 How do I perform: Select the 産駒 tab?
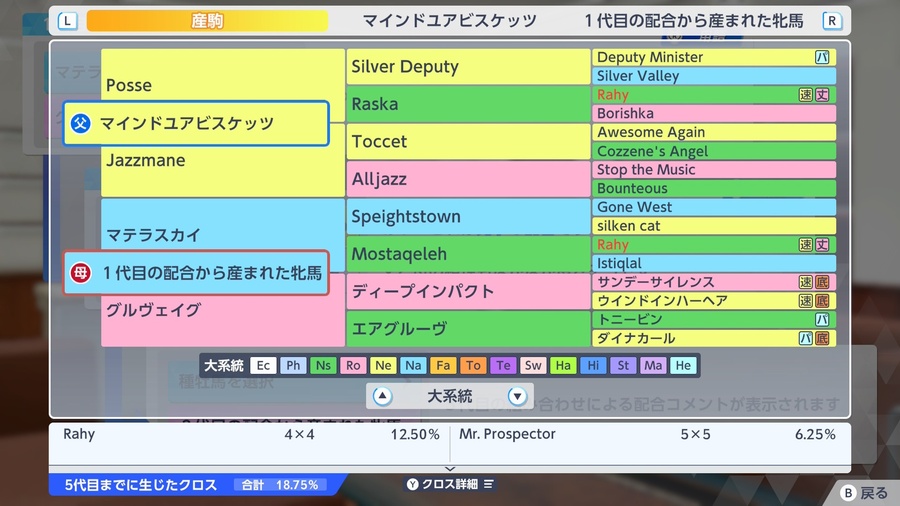click(207, 21)
